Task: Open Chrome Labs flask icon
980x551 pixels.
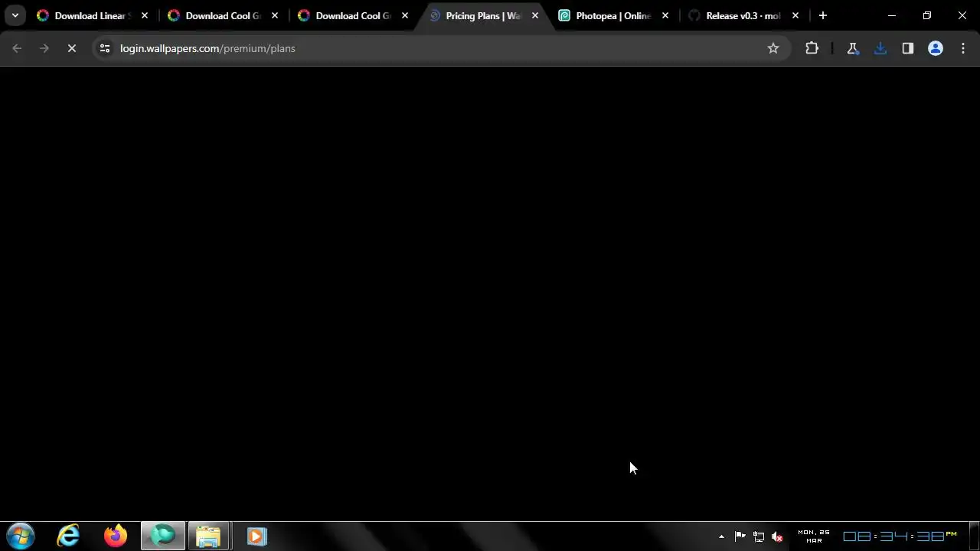Action: coord(852,48)
